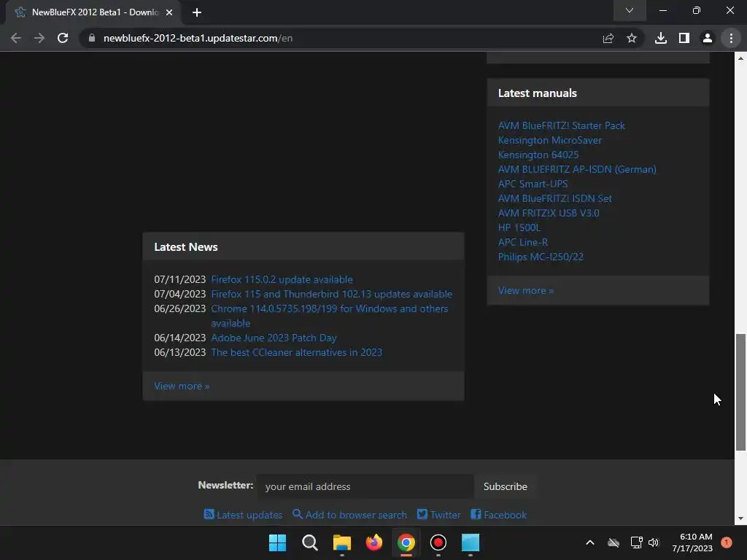Read Firefox 115 and Thunderbird 102.13 news

tap(332, 295)
